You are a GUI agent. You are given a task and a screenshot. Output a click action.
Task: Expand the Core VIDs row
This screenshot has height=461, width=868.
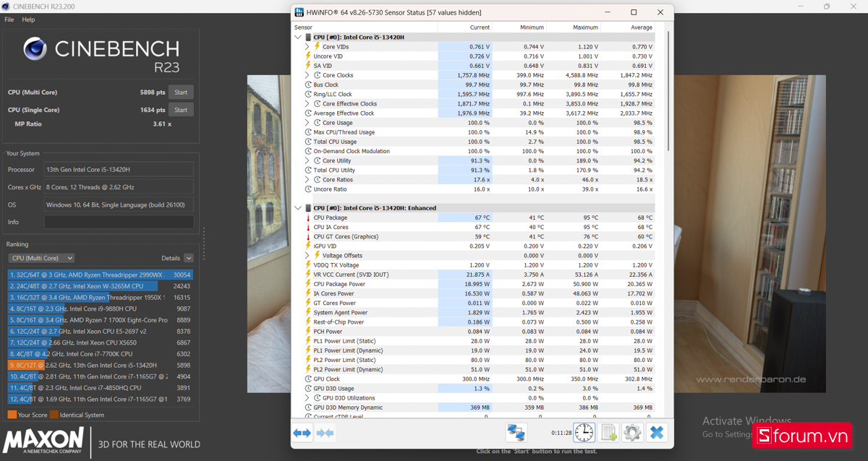307,47
